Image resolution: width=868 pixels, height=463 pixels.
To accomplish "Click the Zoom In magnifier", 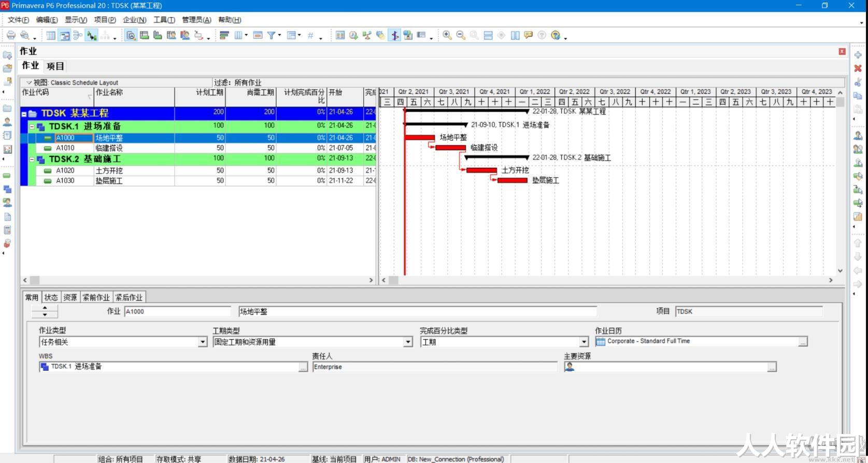I will pos(447,35).
